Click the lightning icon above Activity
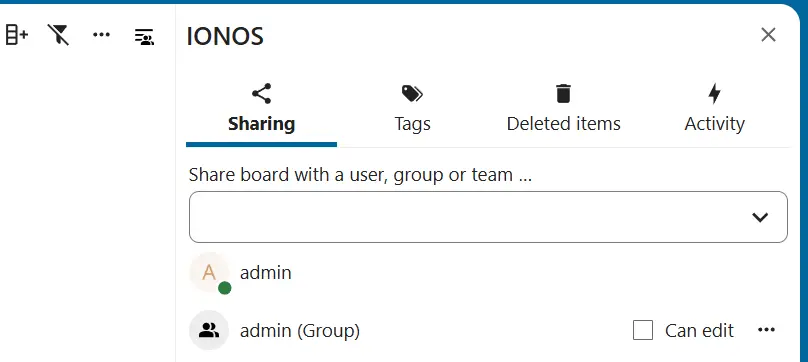 point(714,93)
